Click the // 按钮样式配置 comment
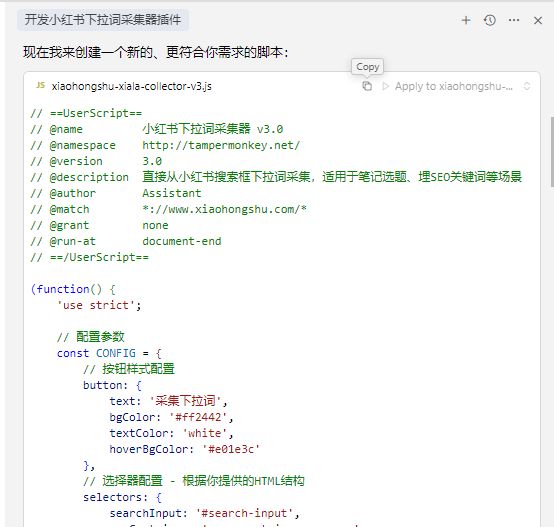Viewport: 554px width, 527px height. point(129,369)
